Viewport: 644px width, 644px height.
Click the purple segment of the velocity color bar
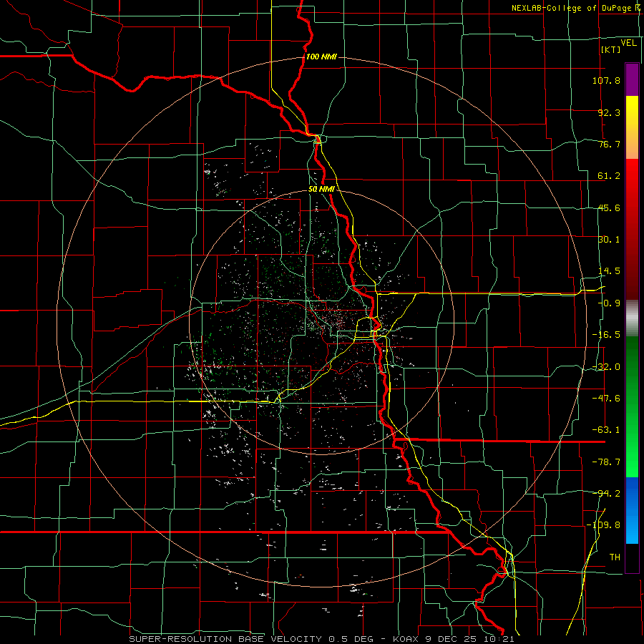click(x=632, y=79)
